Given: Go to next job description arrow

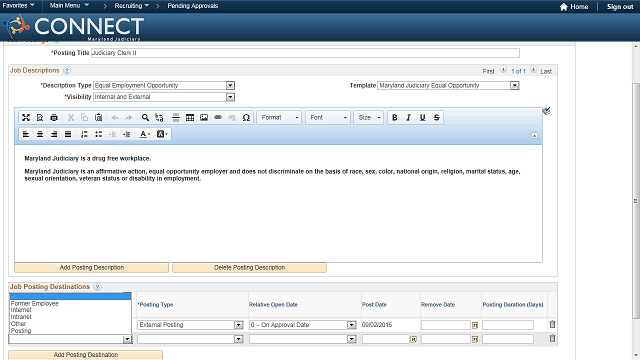Looking at the screenshot, I should click(x=533, y=70).
